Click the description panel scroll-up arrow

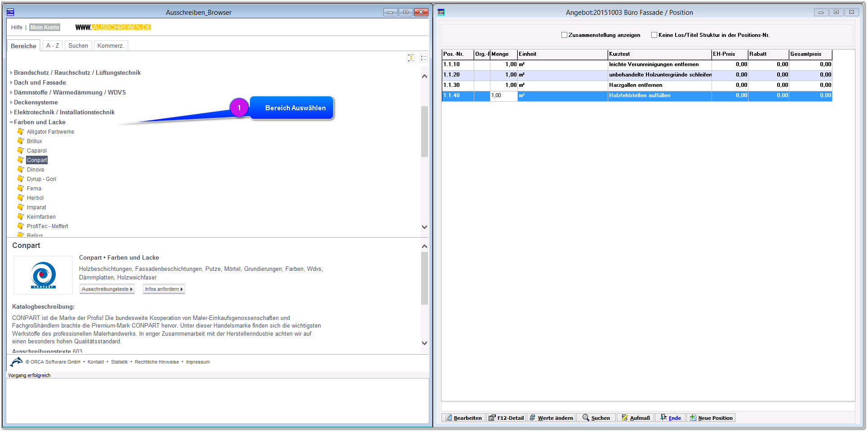[x=424, y=246]
